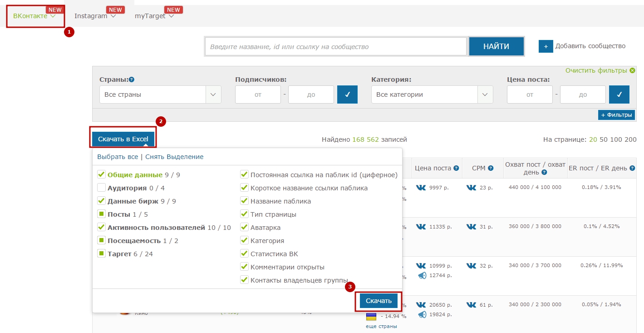Uncheck the Категория checkbox
Image resolution: width=644 pixels, height=333 pixels.
[x=244, y=240]
